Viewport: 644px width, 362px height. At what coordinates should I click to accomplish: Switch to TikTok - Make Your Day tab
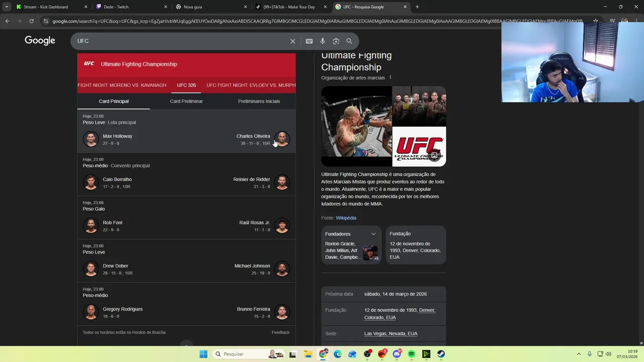click(x=292, y=7)
